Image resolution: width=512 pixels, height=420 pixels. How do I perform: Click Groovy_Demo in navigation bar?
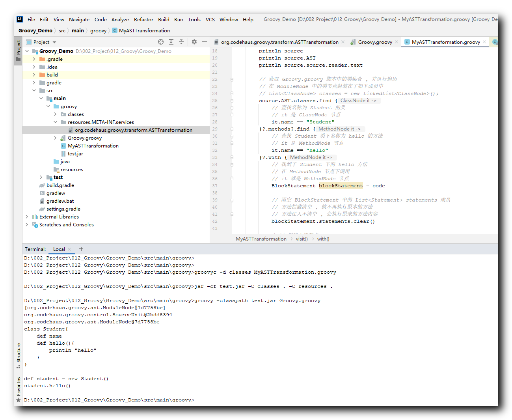[x=35, y=30]
